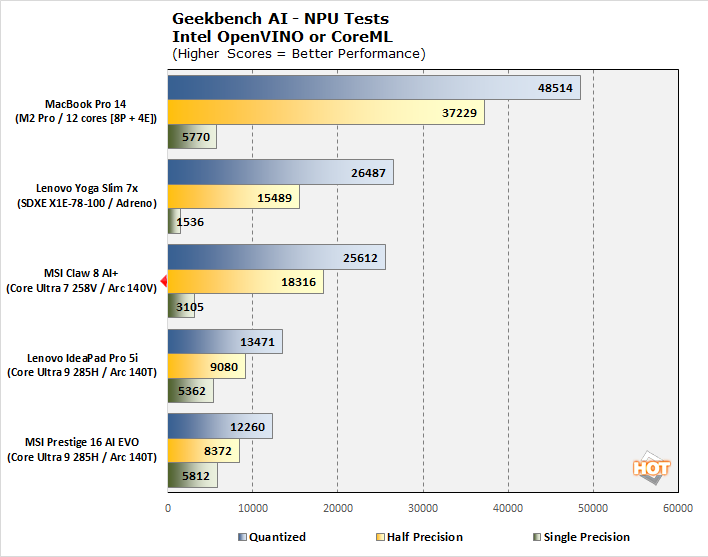Select the MSI Prestige 16 12260 bar
The width and height of the screenshot is (708, 557).
click(x=219, y=427)
